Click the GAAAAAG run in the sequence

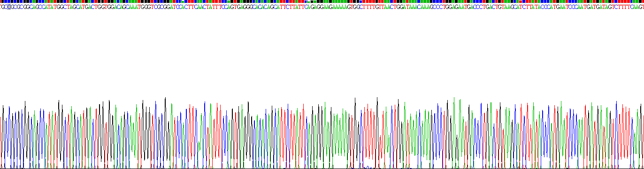tap(340, 7)
